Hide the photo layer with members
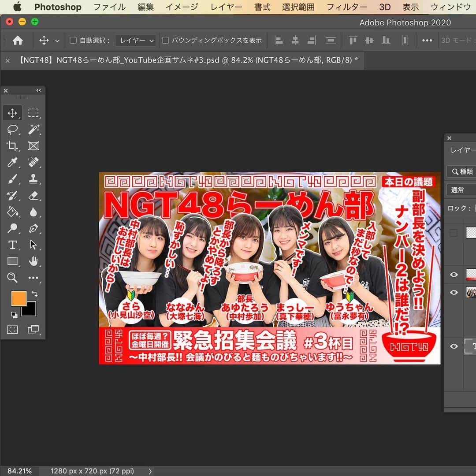This screenshot has height=476, width=476. [454, 292]
